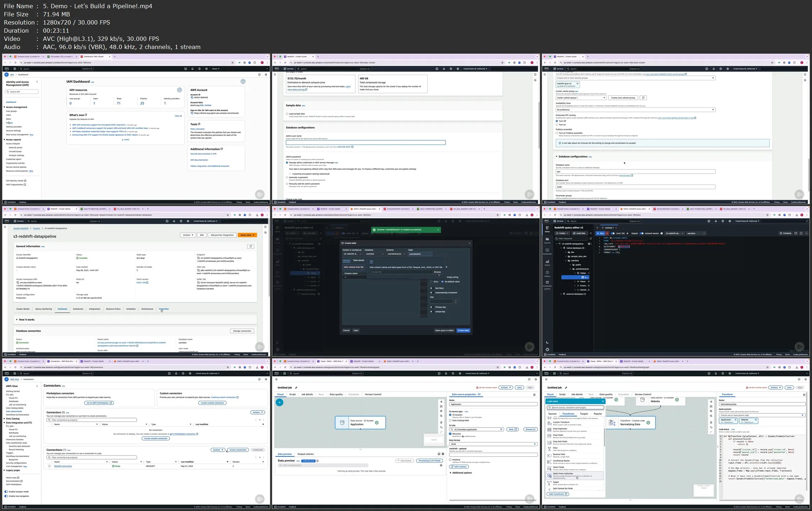Uncheck the Recursive checkbox under S3 URL

[450, 434]
